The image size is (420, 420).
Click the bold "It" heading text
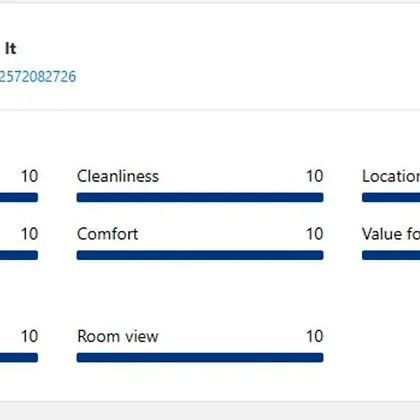tap(10, 49)
